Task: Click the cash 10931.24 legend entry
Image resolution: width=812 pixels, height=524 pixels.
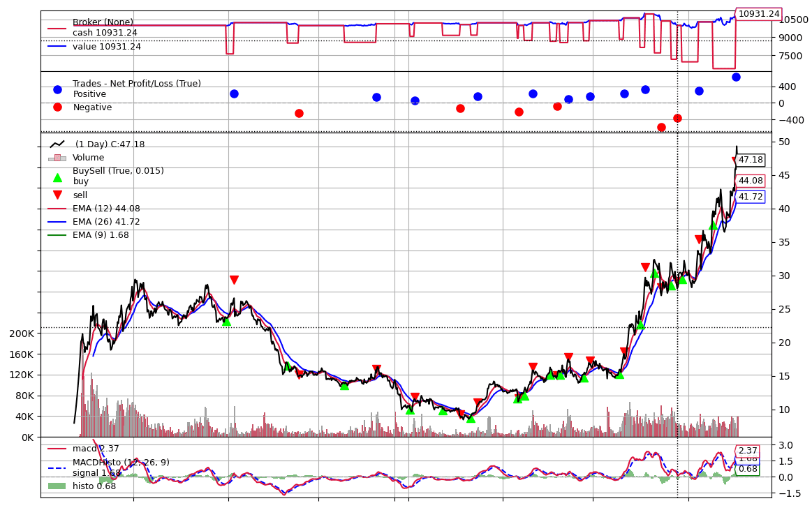Action: tap(105, 33)
